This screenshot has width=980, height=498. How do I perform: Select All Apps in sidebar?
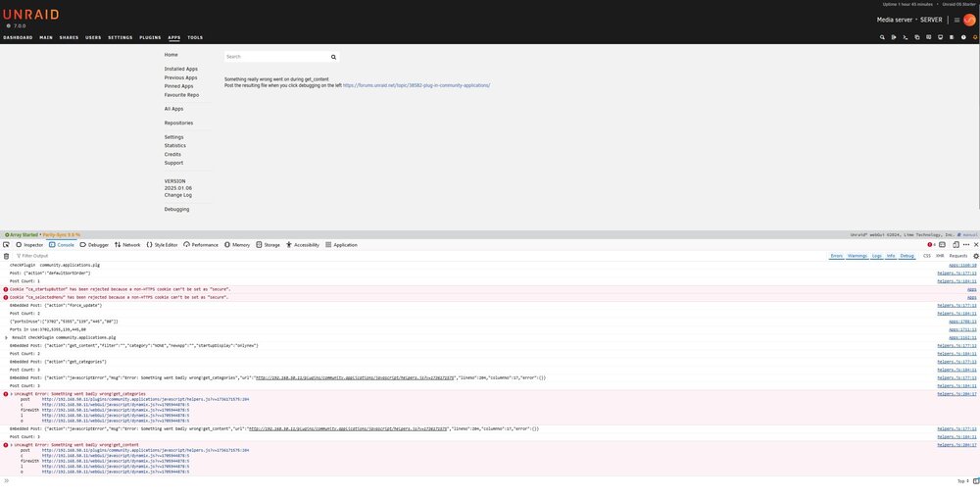point(173,109)
